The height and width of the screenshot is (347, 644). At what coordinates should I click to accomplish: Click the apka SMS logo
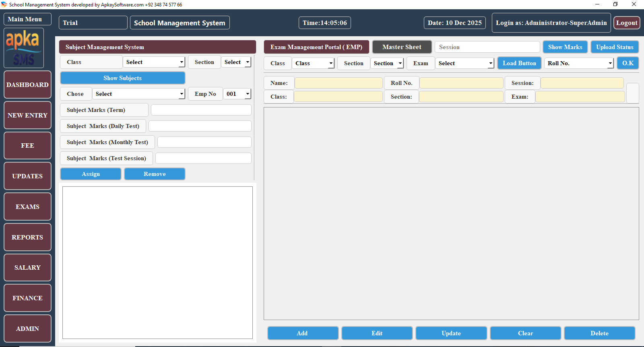24,48
